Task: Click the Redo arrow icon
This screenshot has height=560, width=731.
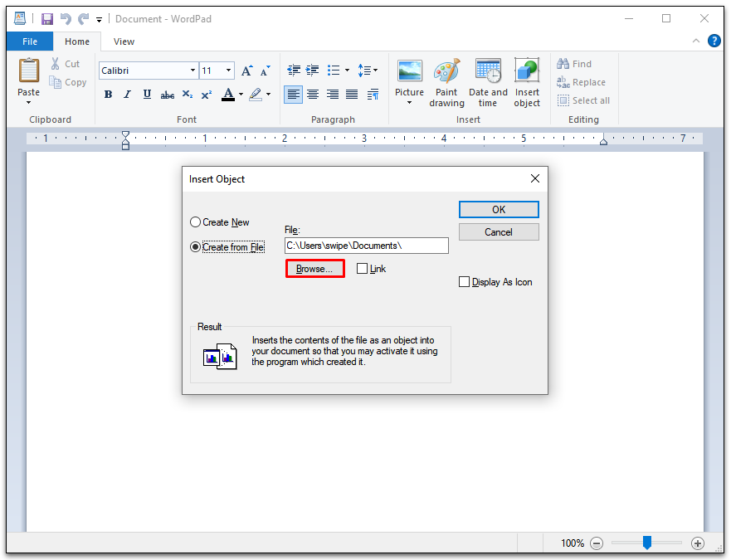Action: click(x=84, y=19)
